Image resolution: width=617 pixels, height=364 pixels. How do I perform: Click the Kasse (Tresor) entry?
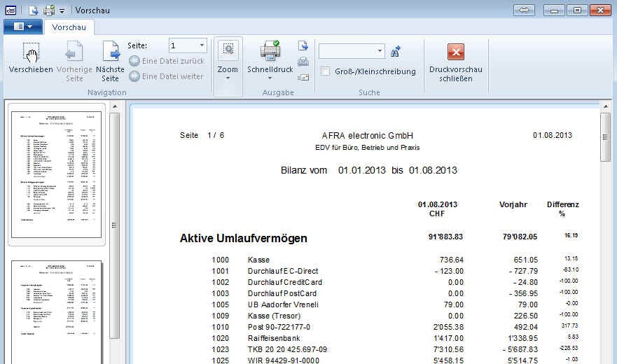click(x=274, y=316)
